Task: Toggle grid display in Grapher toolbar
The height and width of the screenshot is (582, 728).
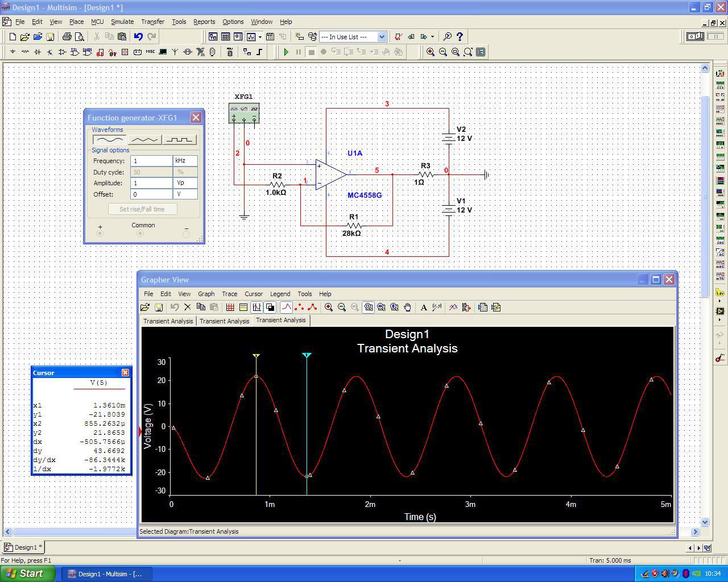Action: pyautogui.click(x=230, y=307)
